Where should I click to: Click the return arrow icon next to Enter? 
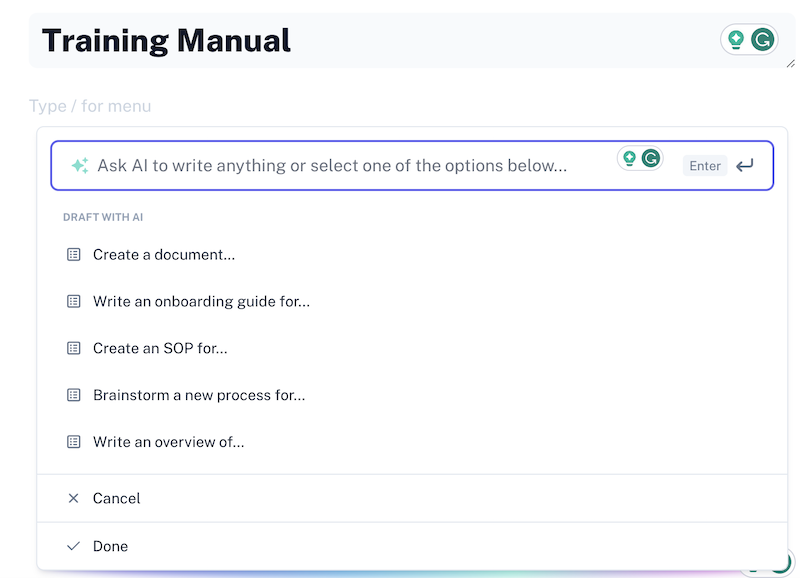tap(745, 165)
